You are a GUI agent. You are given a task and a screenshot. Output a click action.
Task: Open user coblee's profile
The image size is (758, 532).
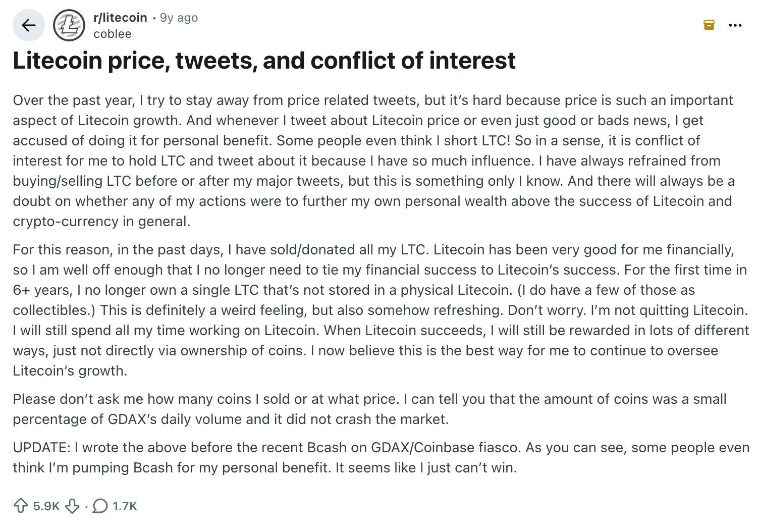pos(113,34)
